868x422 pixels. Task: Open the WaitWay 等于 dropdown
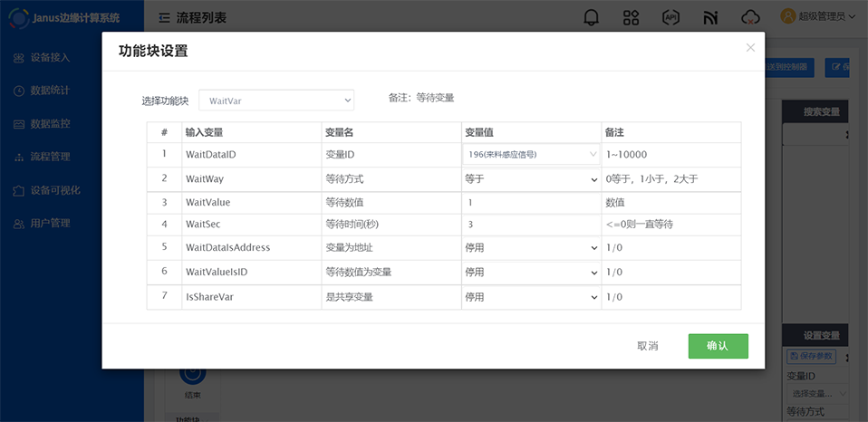click(532, 179)
